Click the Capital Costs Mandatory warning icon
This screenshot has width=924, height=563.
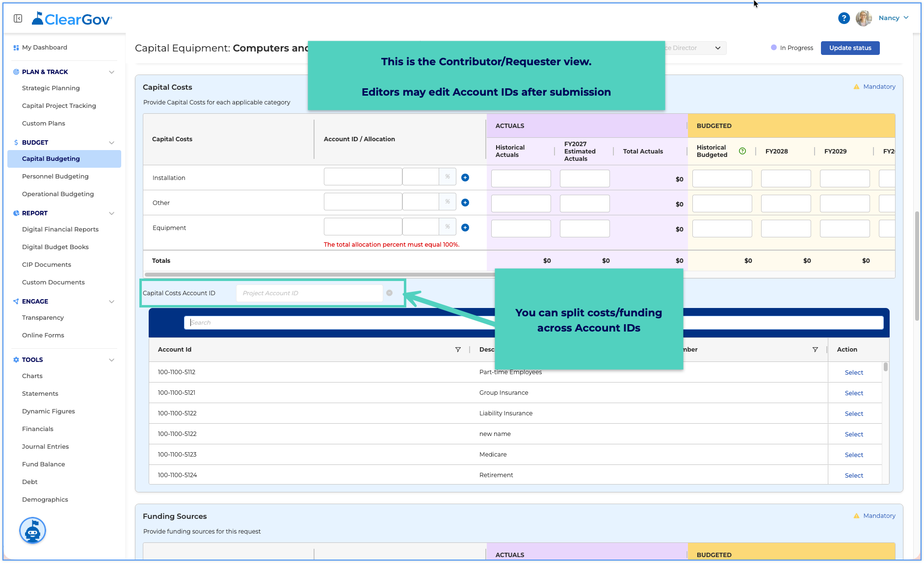coord(856,87)
